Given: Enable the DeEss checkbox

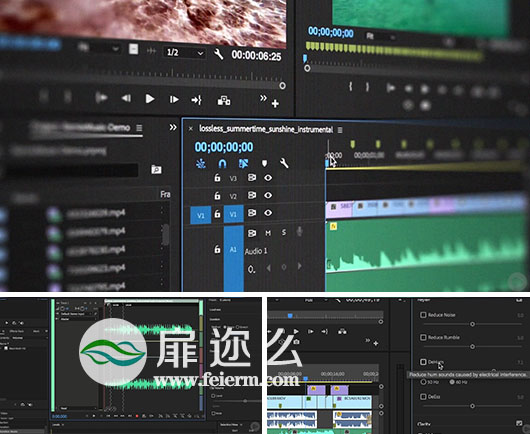Looking at the screenshot, I should coord(423,397).
